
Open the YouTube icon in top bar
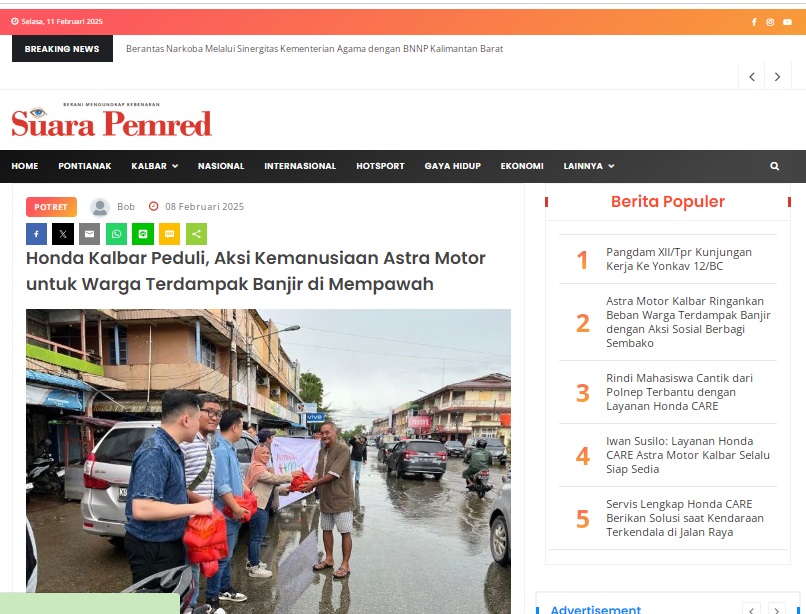click(x=787, y=22)
